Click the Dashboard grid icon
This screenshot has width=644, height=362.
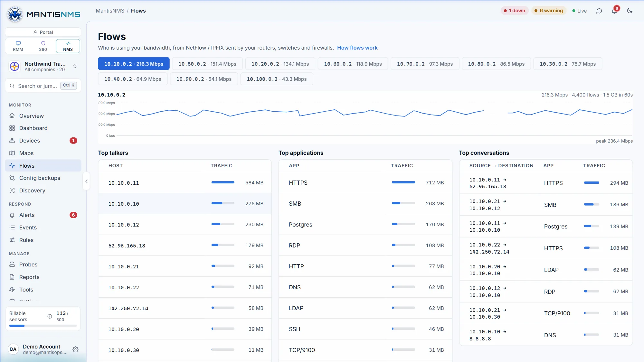coord(12,128)
